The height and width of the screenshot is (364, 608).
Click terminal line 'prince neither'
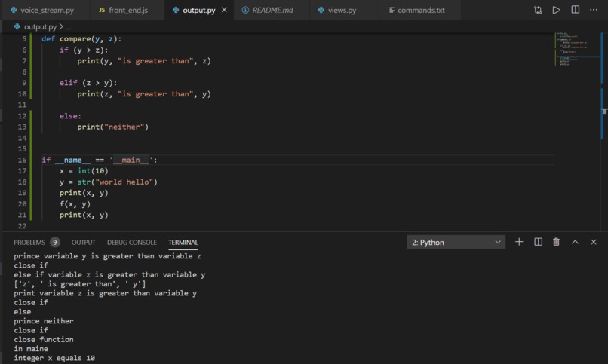(x=44, y=321)
